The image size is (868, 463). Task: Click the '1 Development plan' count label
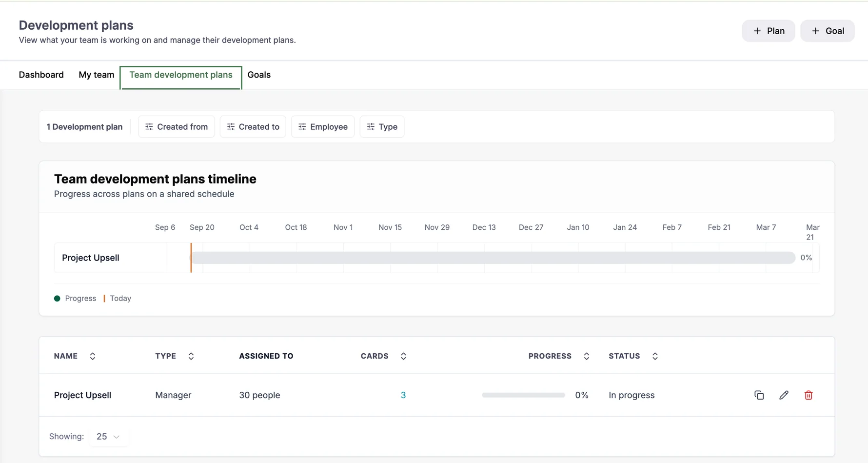coord(84,127)
